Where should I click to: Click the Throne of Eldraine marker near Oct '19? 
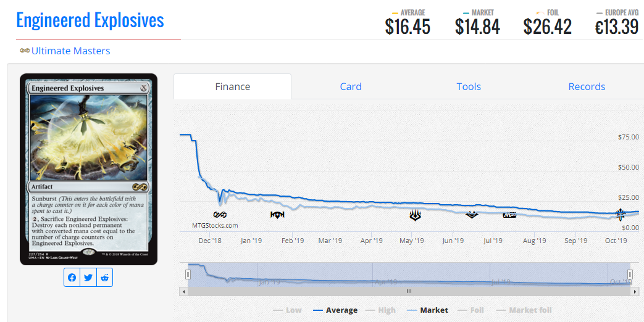[x=621, y=214]
